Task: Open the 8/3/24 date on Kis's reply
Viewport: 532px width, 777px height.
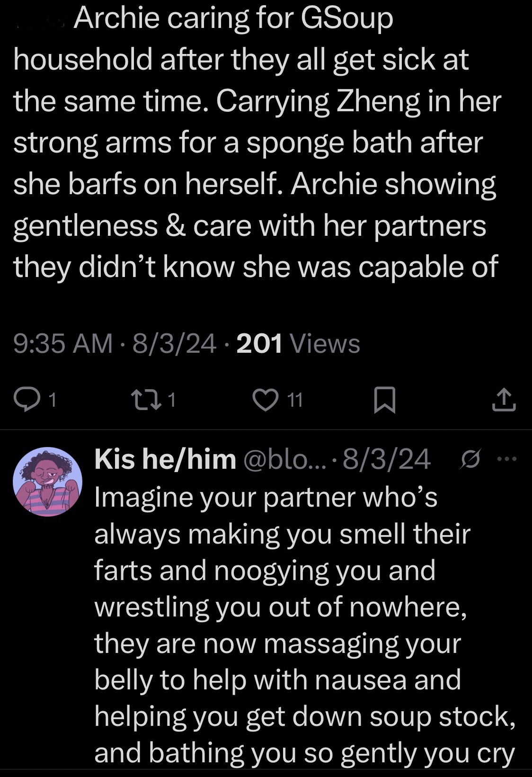Action: tap(386, 459)
